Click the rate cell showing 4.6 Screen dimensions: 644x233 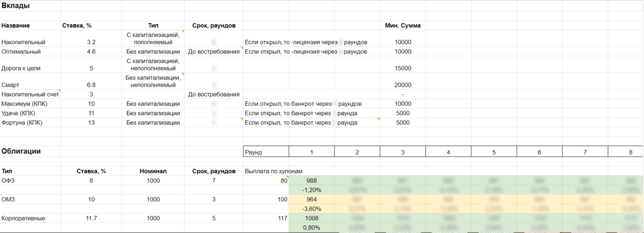point(91,52)
